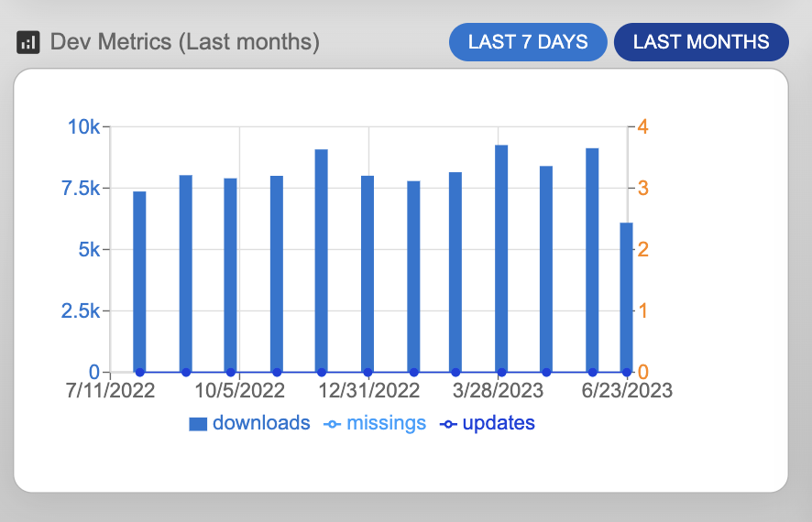The height and width of the screenshot is (522, 812).
Task: Toggle the downloads series legend label
Action: tap(261, 423)
